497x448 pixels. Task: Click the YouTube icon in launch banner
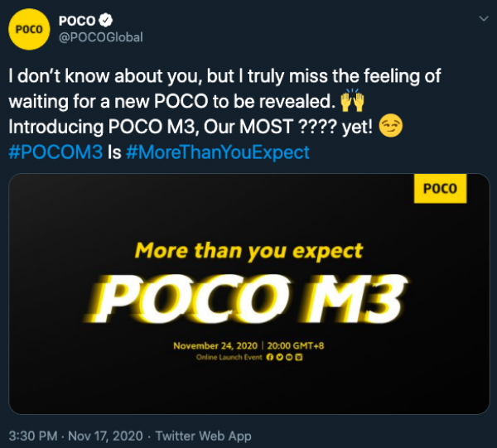click(289, 357)
